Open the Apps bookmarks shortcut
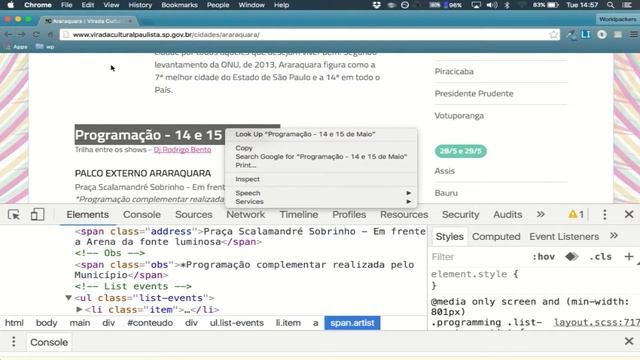The height and width of the screenshot is (360, 640). [x=16, y=47]
